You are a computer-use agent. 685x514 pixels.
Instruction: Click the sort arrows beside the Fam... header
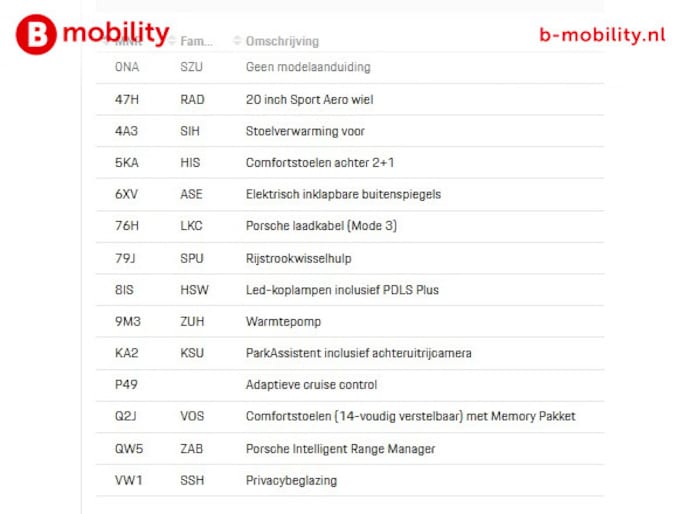pyautogui.click(x=172, y=41)
